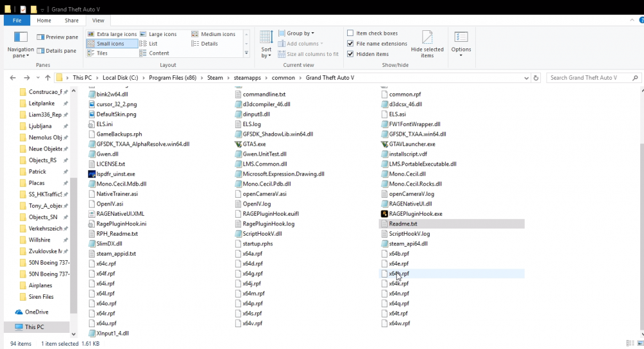The height and width of the screenshot is (349, 644).
Task: Refresh the current folder
Action: click(x=536, y=78)
